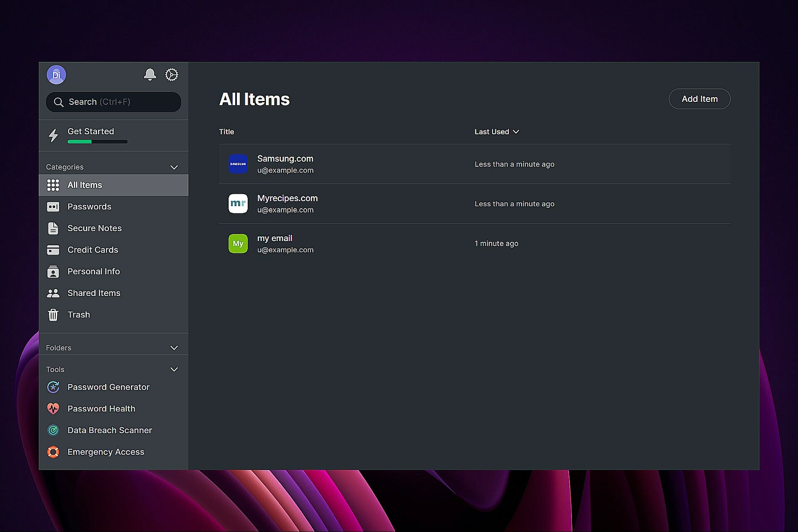Open the Myrecipes.com entry title
The height and width of the screenshot is (532, 798).
tap(287, 198)
